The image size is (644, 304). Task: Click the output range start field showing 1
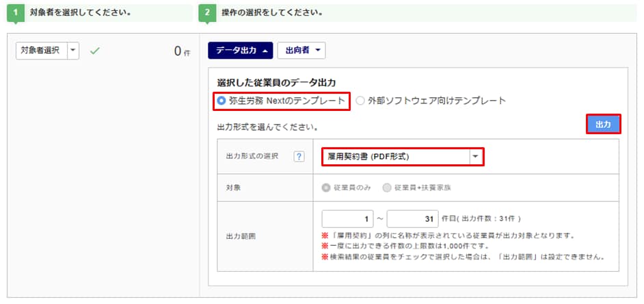click(347, 219)
